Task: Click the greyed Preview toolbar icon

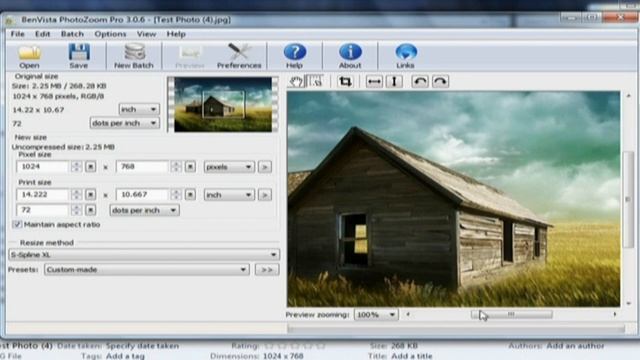Action: (x=190, y=56)
